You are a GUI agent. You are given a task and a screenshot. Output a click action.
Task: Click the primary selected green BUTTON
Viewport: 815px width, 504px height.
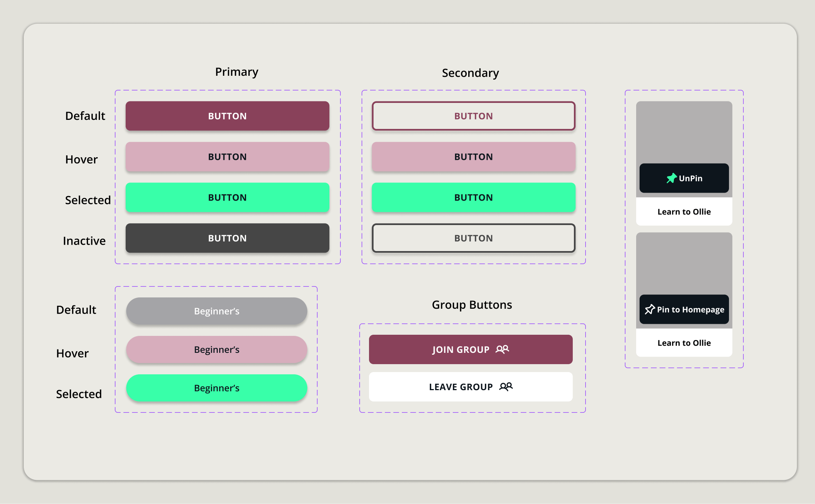227,198
